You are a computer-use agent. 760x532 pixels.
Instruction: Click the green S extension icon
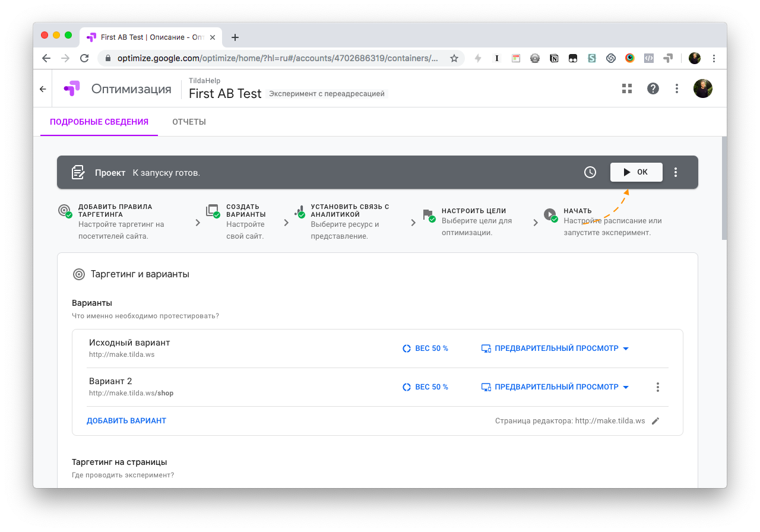pos(592,58)
